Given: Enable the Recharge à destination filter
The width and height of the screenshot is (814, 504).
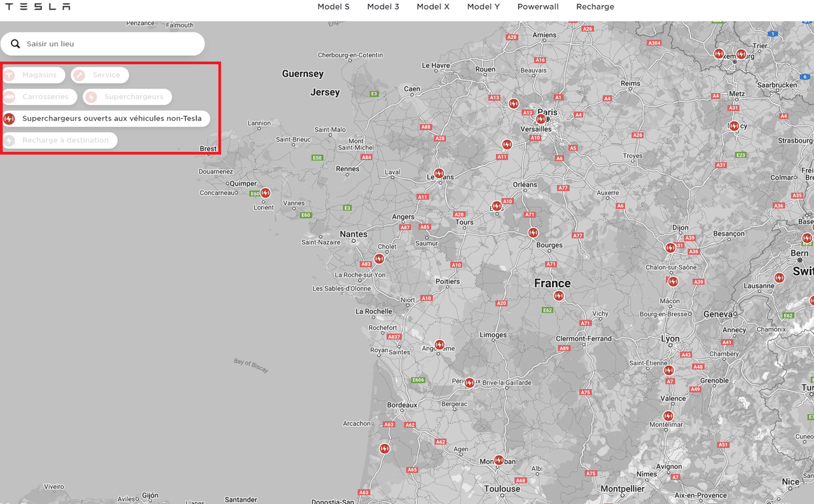Looking at the screenshot, I should coord(59,140).
